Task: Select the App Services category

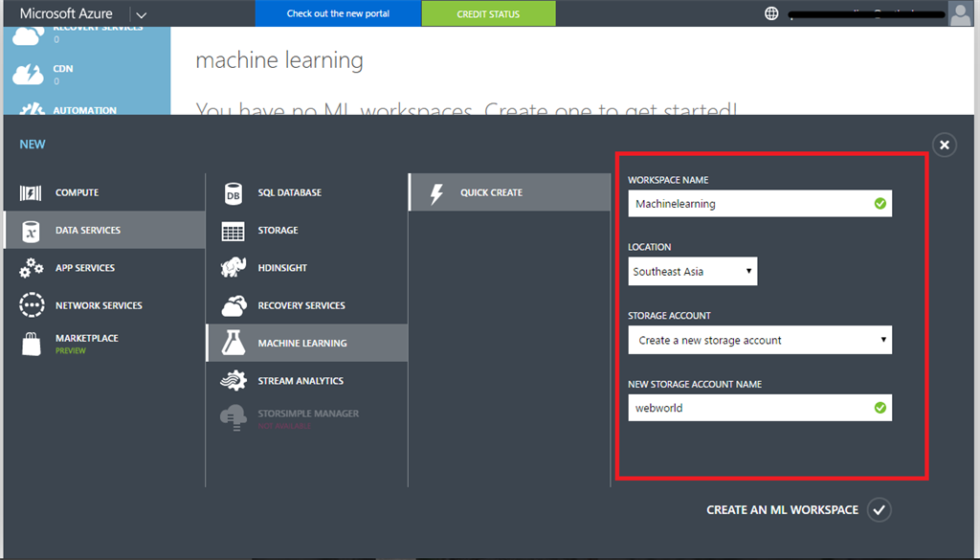Action: pyautogui.click(x=104, y=267)
